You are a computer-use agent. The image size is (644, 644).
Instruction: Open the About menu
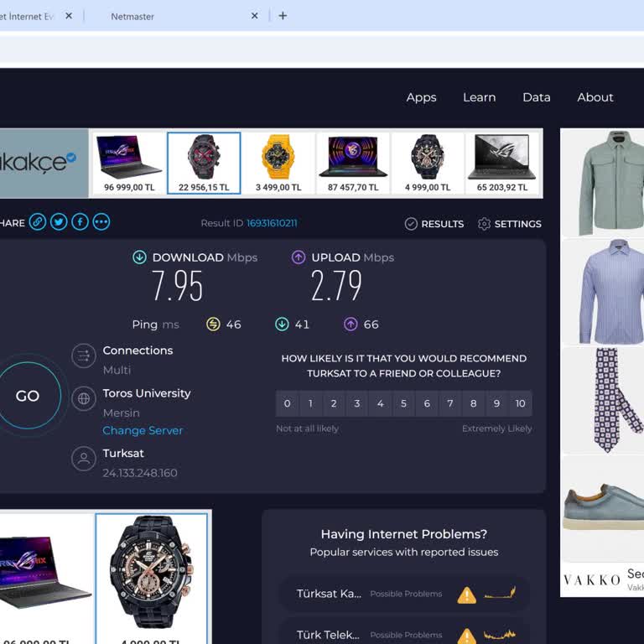click(x=595, y=97)
